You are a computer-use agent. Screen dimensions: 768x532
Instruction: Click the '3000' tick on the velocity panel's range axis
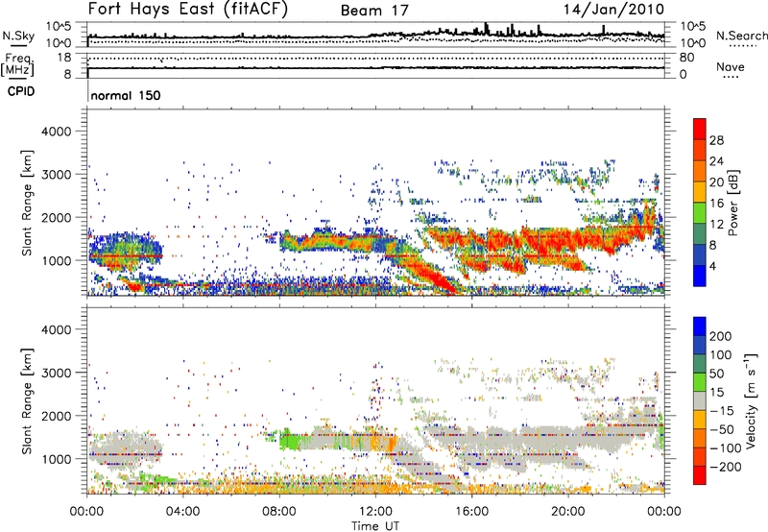click(x=57, y=373)
